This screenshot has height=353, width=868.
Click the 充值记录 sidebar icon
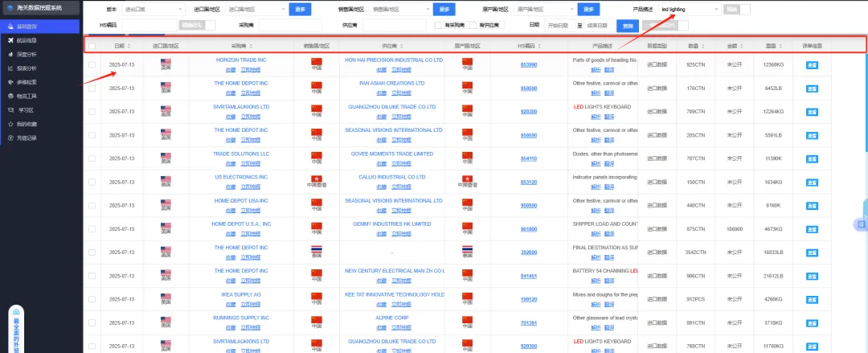[x=11, y=138]
